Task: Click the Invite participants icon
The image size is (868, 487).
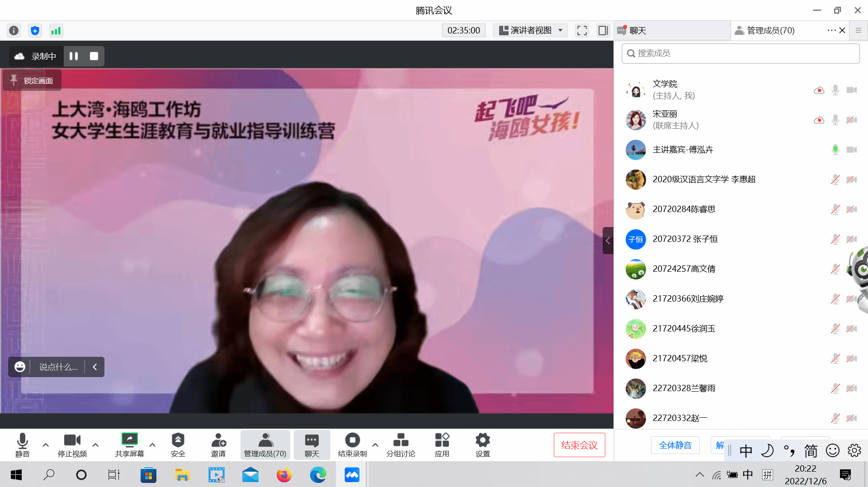Action: (218, 444)
